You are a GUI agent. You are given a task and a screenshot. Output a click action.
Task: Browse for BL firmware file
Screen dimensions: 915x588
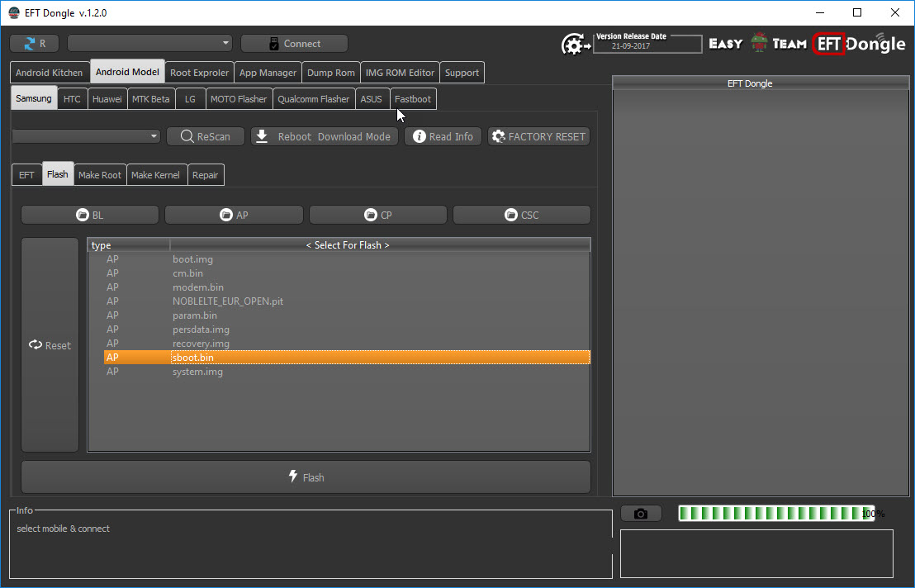tap(90, 215)
